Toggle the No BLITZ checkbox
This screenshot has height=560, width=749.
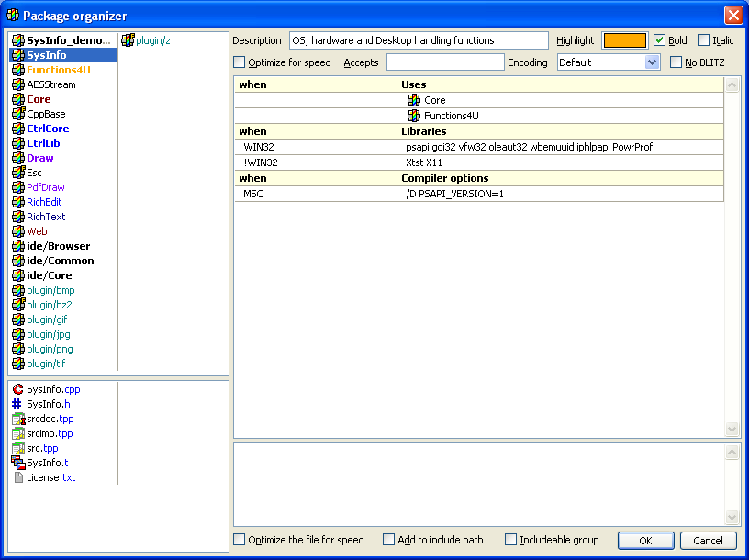click(x=676, y=62)
